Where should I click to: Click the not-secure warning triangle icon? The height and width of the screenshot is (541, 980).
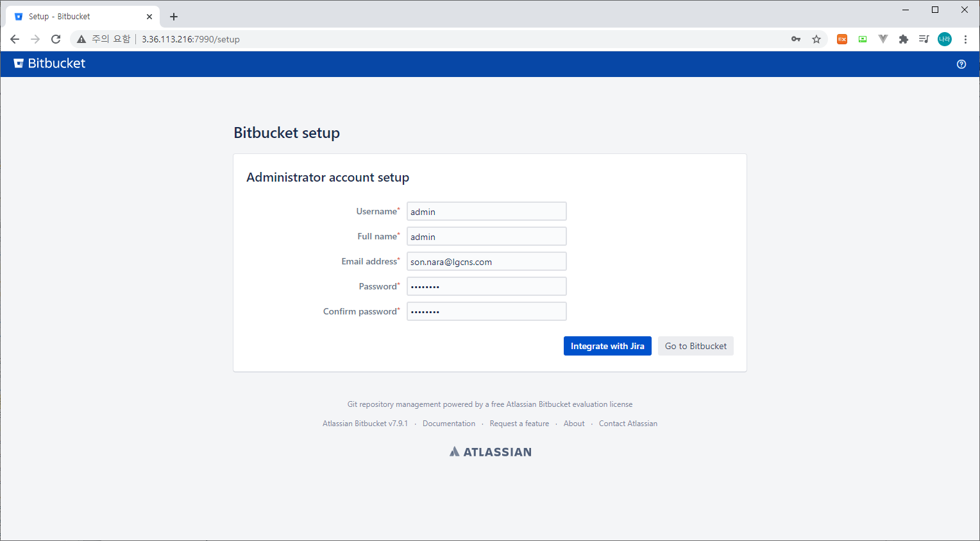(x=81, y=39)
